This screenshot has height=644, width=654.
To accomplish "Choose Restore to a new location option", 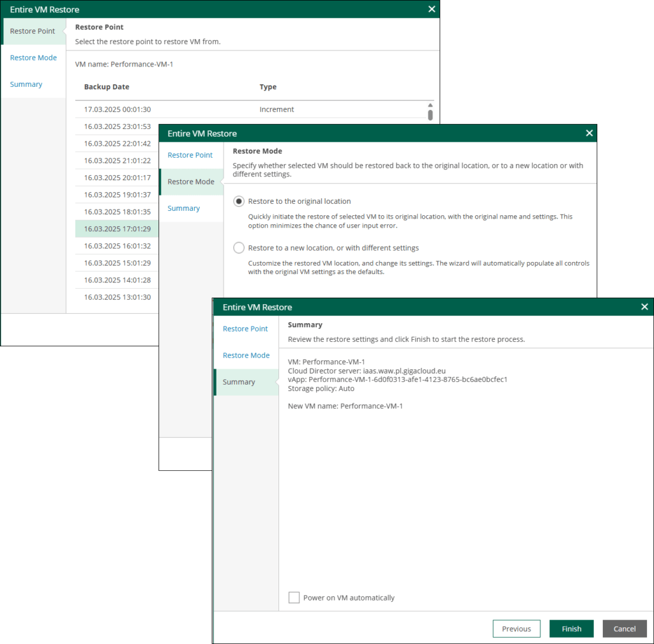I will (x=239, y=248).
